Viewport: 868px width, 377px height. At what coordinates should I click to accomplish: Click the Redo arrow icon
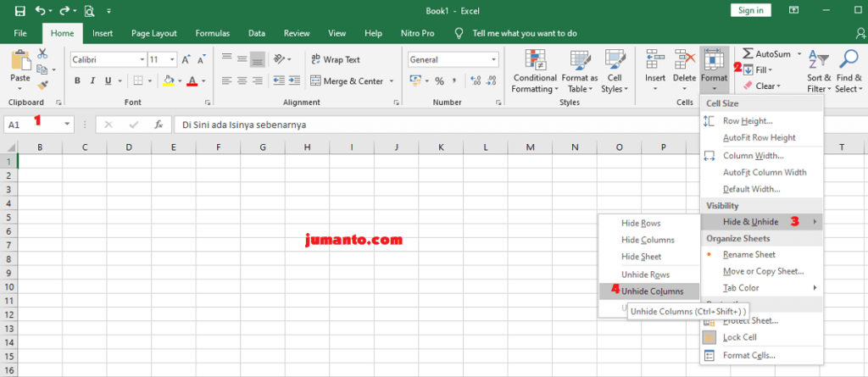[x=64, y=10]
